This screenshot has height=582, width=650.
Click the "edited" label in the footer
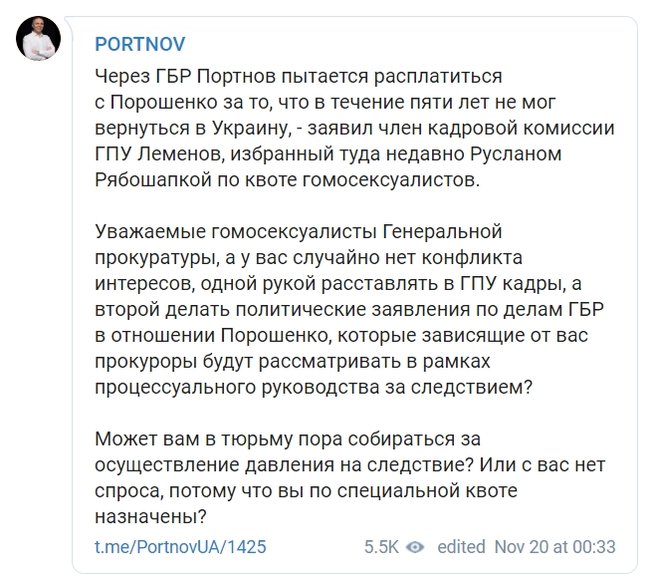point(461,547)
